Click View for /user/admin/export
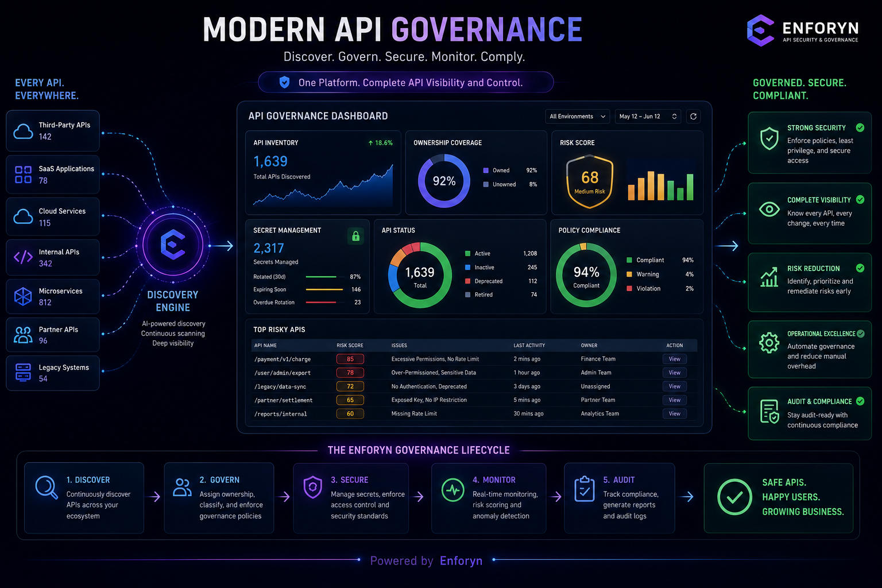Screen dimensions: 882x588 coord(675,373)
